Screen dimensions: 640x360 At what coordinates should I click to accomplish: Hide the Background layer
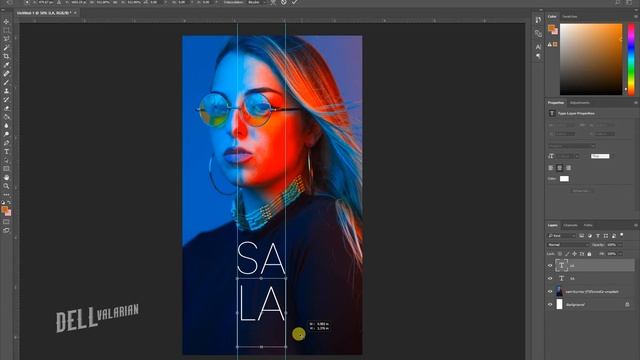click(550, 304)
